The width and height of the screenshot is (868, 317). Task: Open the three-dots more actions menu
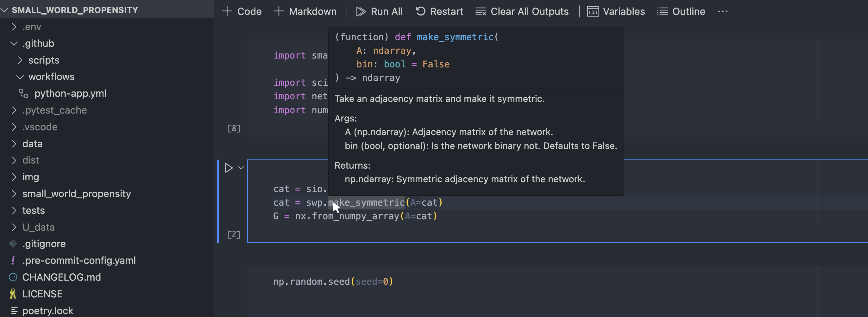coord(722,11)
